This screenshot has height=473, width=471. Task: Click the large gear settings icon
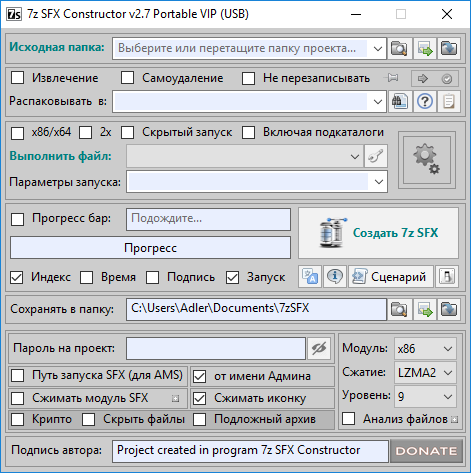(427, 160)
